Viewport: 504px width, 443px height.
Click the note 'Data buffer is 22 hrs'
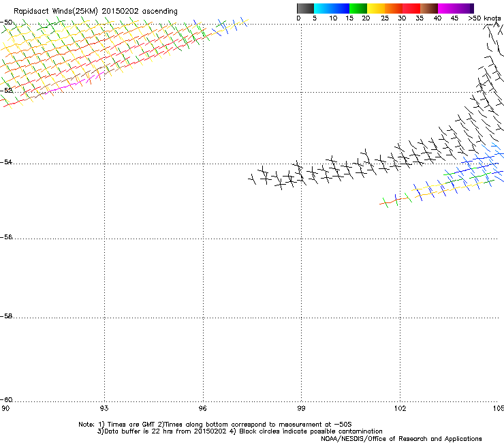click(139, 431)
